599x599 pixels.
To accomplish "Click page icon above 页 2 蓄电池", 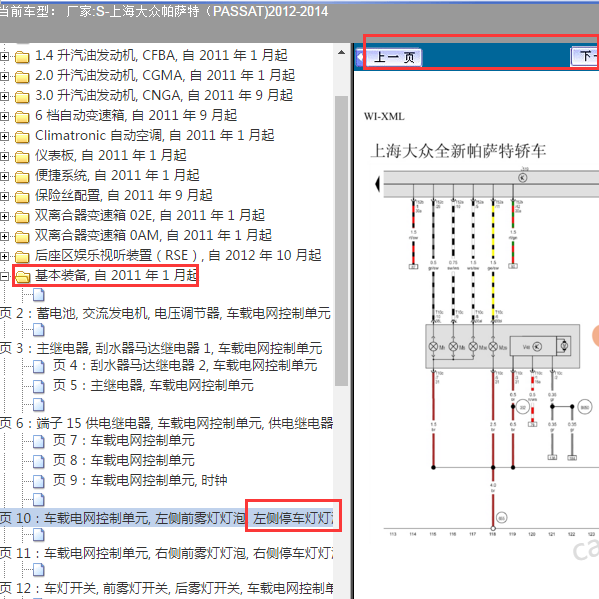I will 39,295.
